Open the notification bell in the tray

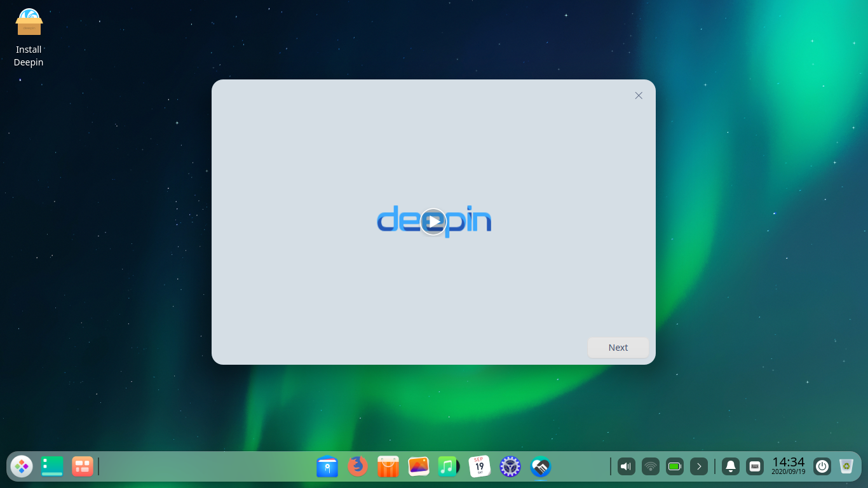[730, 466]
